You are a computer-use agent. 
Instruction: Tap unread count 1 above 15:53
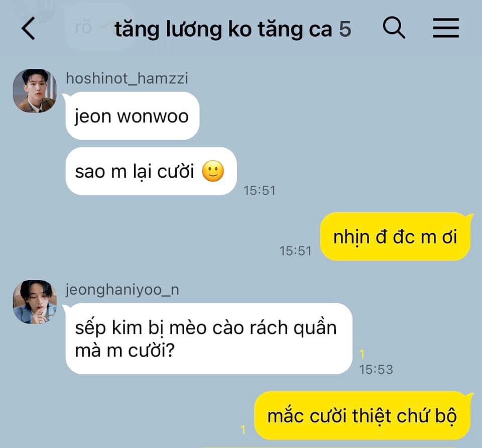click(x=362, y=354)
